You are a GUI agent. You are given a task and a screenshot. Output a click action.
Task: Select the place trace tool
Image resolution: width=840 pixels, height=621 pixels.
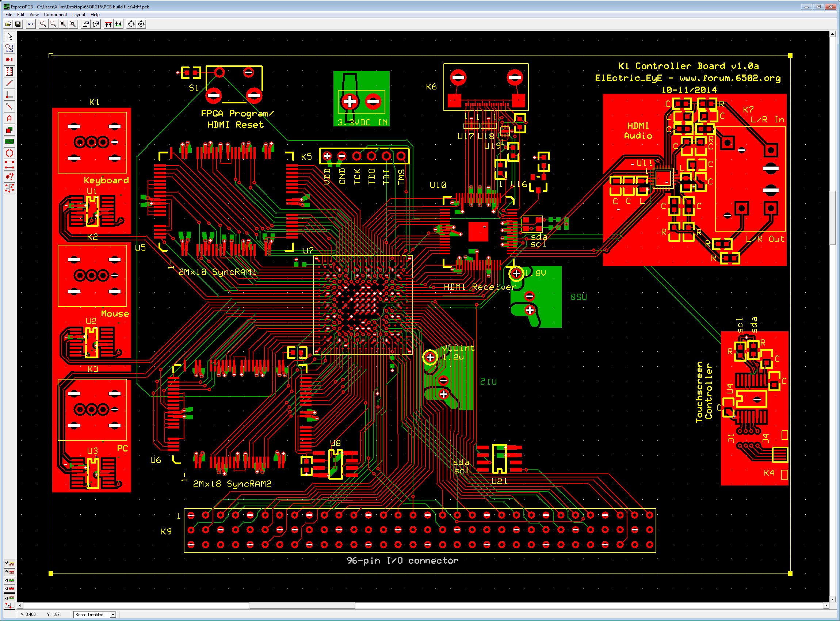(x=9, y=83)
